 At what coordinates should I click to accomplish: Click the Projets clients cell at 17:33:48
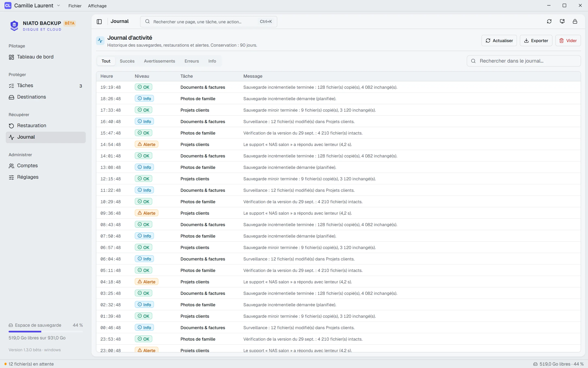(x=195, y=110)
